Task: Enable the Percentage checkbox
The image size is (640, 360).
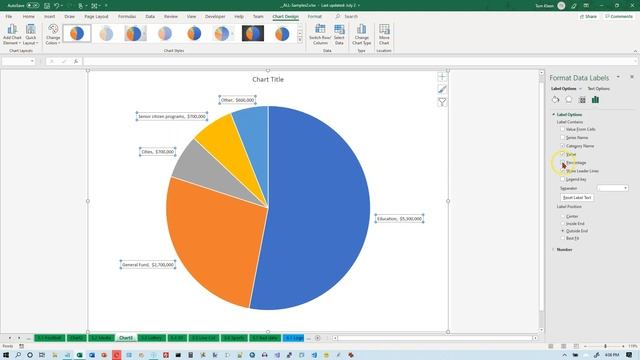Action: pos(562,162)
